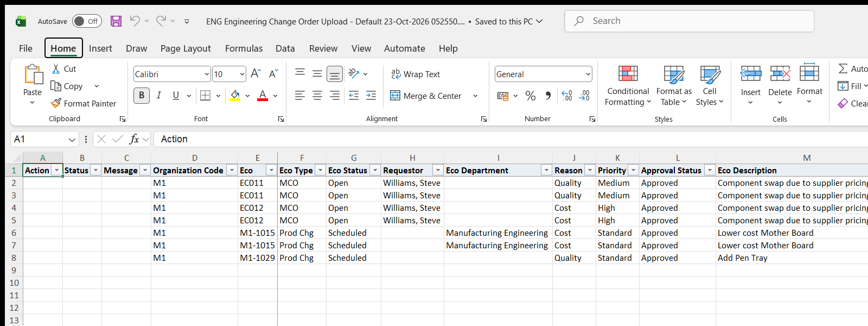868x326 pixels.
Task: Switch to the Insert tab
Action: (100, 48)
